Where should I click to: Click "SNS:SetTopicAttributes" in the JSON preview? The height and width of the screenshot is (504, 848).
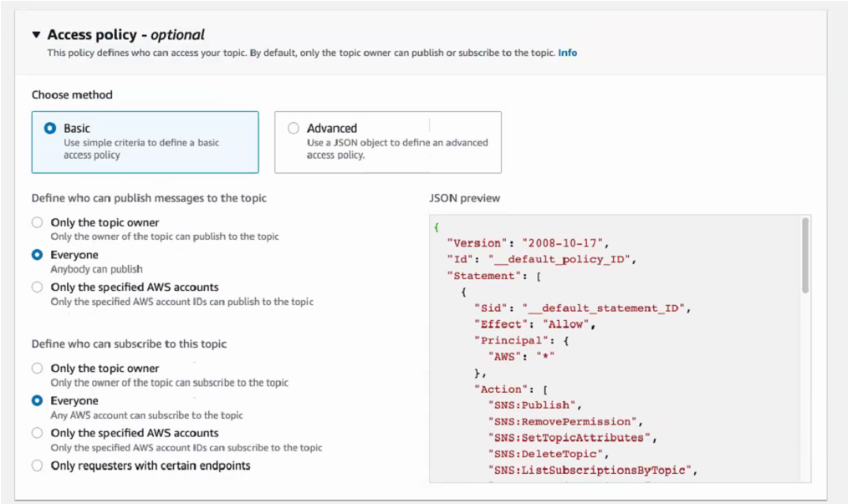569,438
